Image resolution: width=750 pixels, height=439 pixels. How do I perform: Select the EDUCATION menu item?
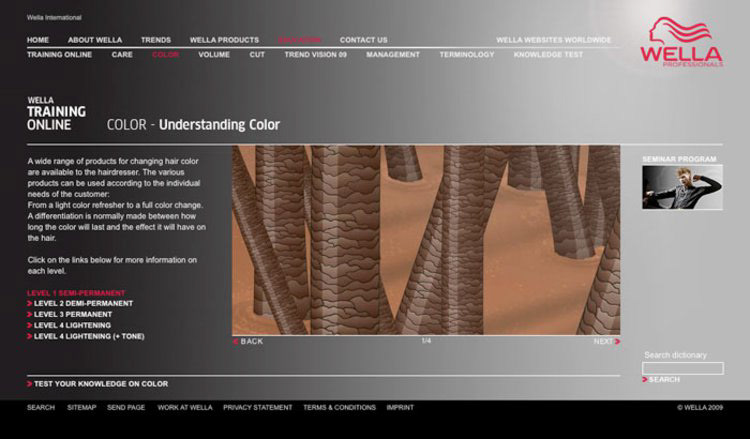[299, 40]
